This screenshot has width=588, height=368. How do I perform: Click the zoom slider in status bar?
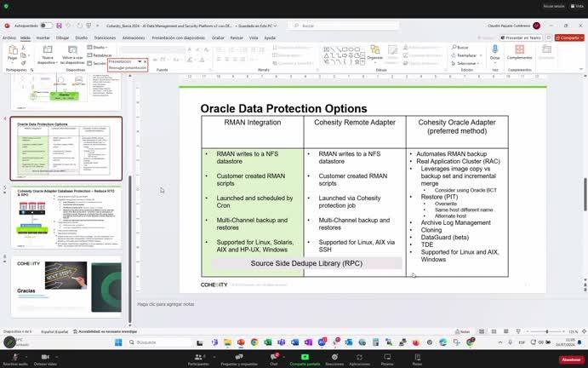tap(547, 331)
